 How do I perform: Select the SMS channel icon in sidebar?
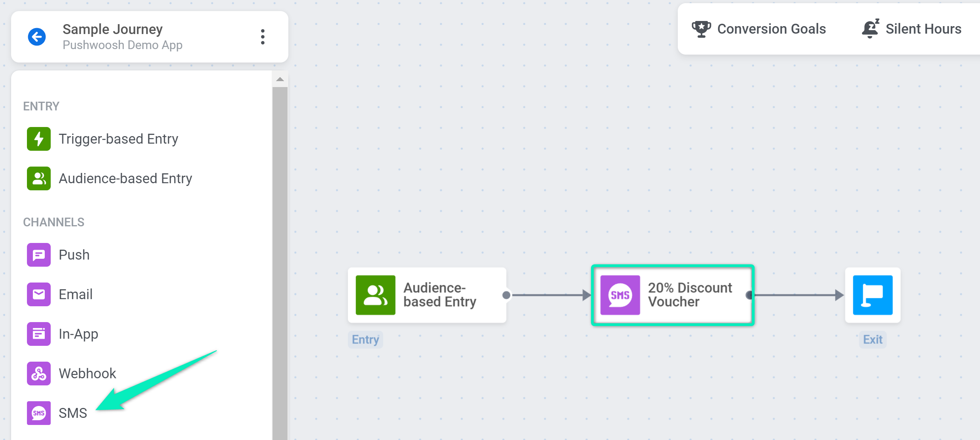tap(39, 413)
